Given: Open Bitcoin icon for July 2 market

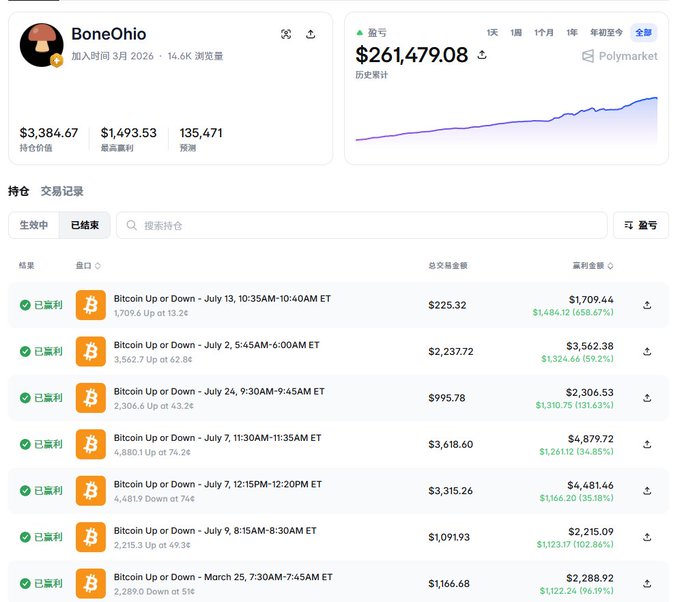Looking at the screenshot, I should pos(91,351).
